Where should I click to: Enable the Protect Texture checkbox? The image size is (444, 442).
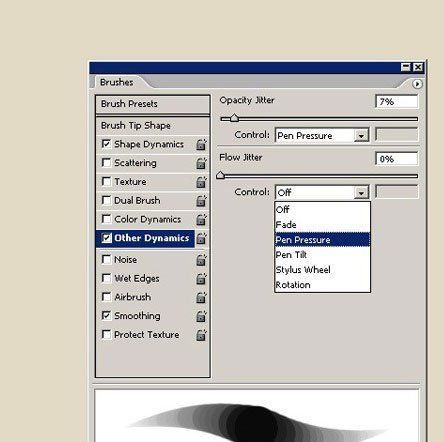(x=106, y=334)
